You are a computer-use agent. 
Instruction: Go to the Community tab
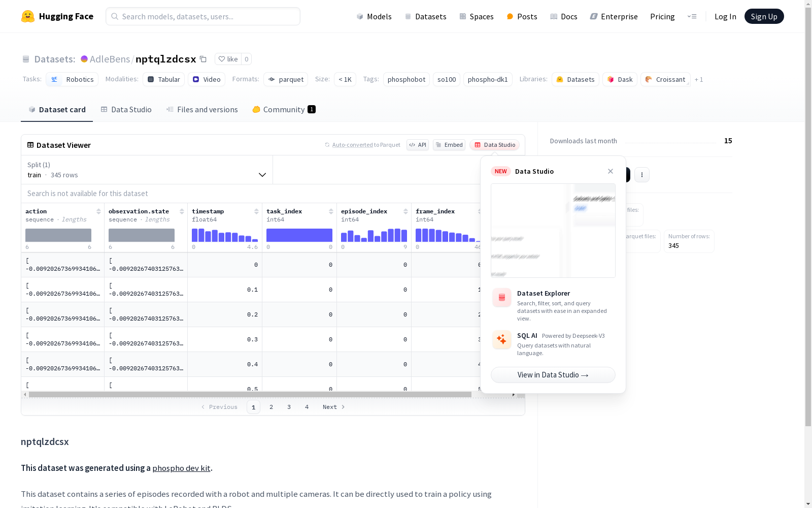click(284, 110)
